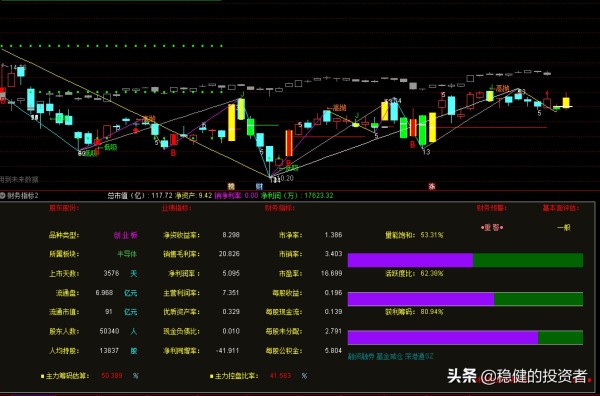Click the yellow bullet beside 主力筹码估算

click(x=42, y=376)
